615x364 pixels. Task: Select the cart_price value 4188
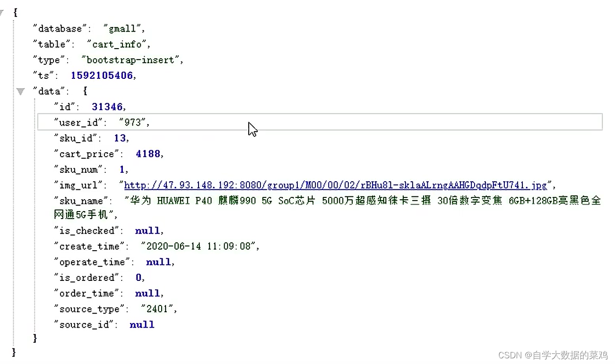(148, 154)
